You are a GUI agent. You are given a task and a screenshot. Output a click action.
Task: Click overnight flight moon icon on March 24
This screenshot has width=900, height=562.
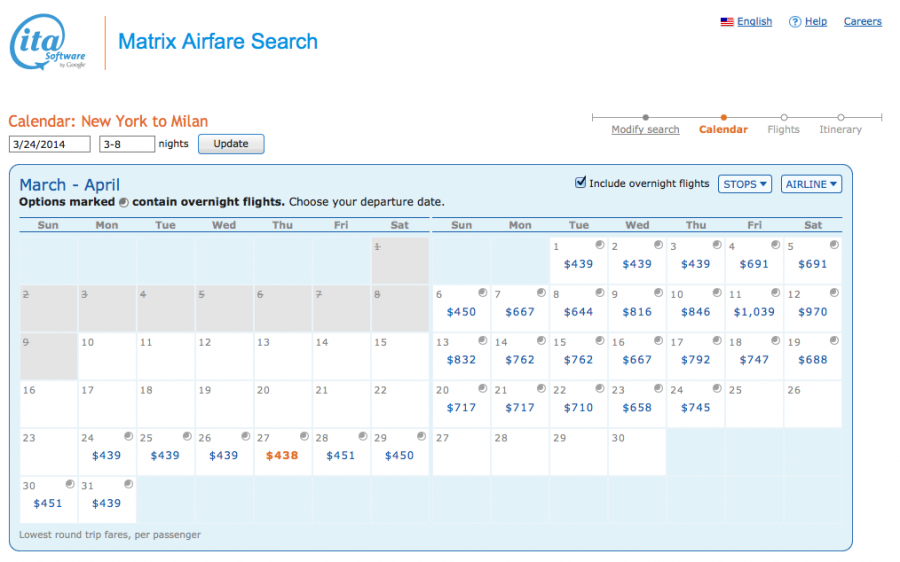(x=128, y=437)
